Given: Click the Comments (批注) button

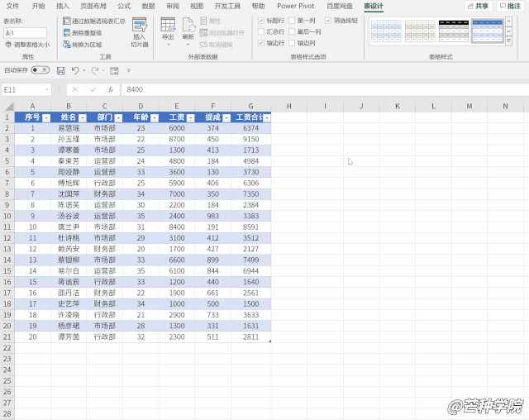Looking at the screenshot, I should [x=512, y=6].
